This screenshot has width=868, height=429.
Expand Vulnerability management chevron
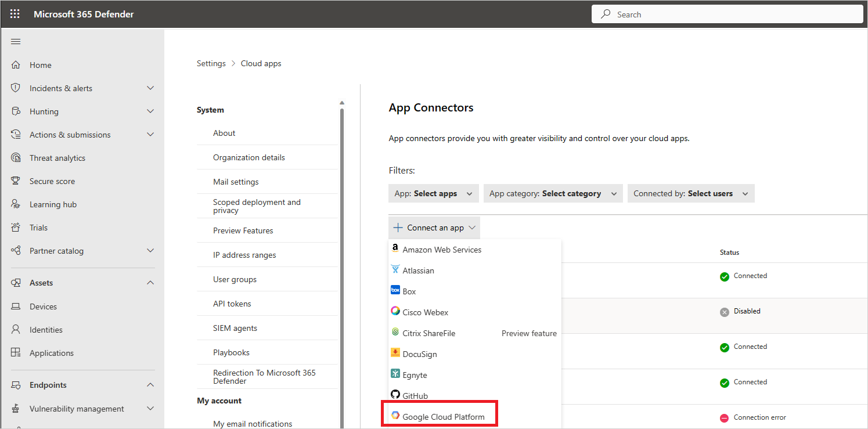click(x=150, y=409)
